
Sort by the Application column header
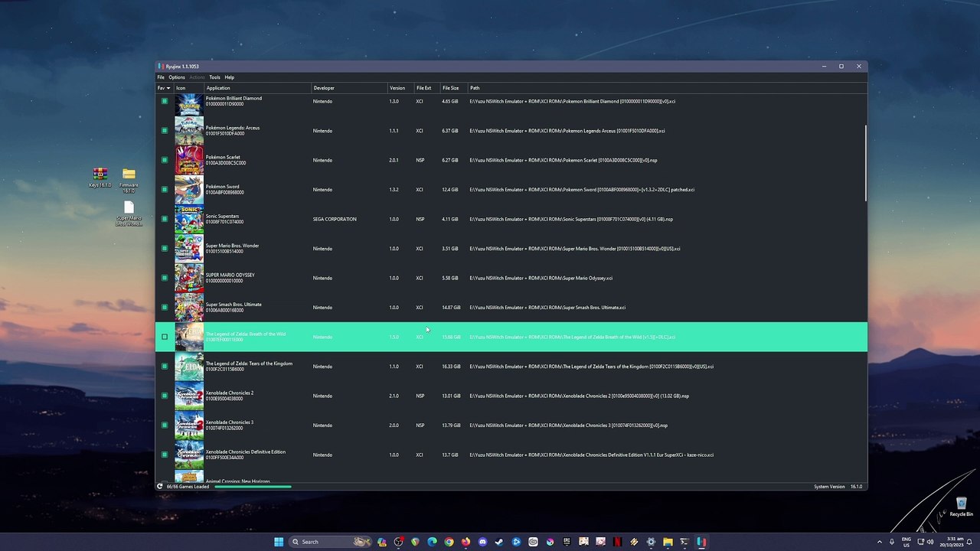tap(257, 88)
